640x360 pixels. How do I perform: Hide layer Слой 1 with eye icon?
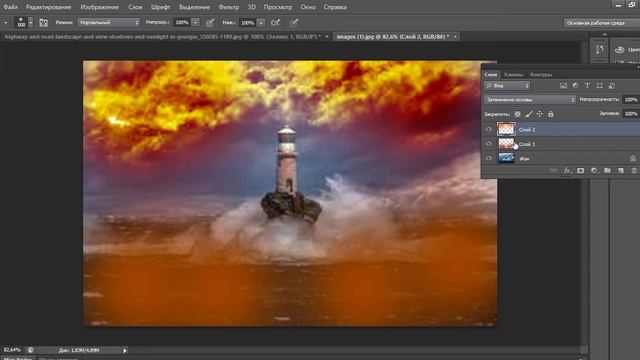(489, 144)
